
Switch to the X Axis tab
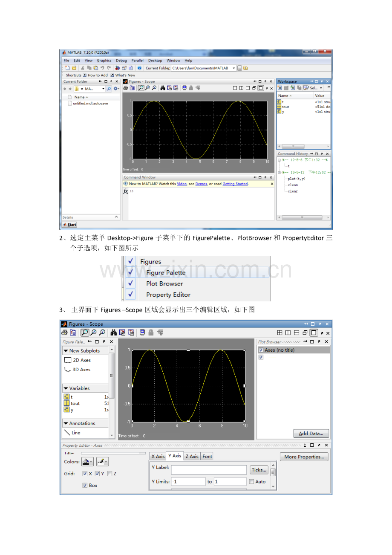[158, 456]
